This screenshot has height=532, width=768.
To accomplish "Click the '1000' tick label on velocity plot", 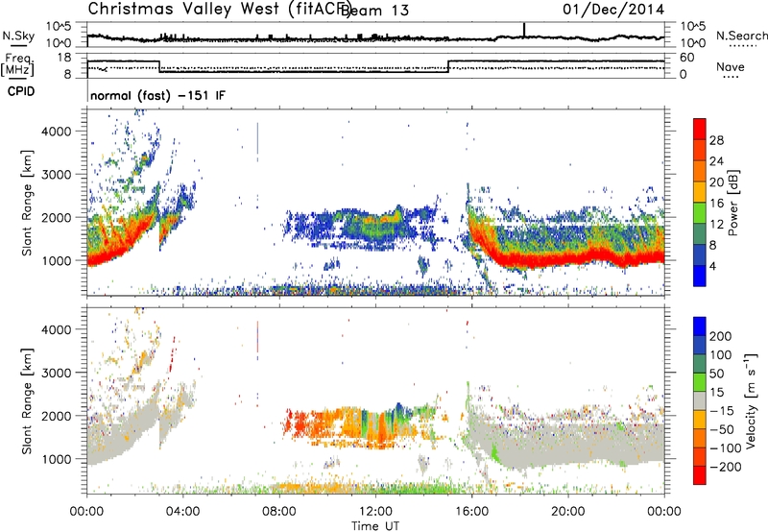I will 57,459.
